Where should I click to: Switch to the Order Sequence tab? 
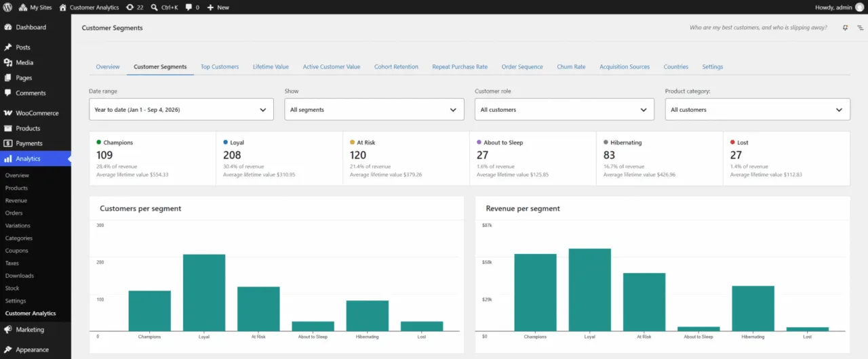(x=522, y=66)
